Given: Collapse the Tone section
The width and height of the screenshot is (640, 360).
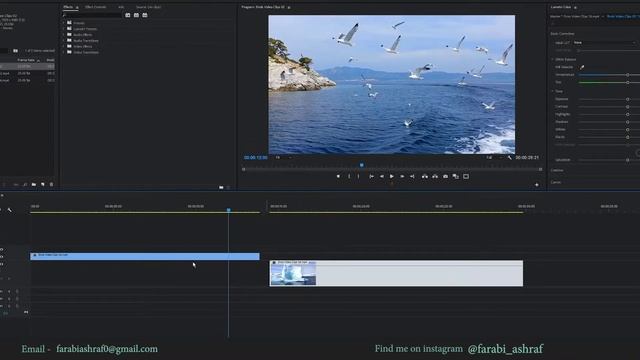Looking at the screenshot, I should (553, 91).
